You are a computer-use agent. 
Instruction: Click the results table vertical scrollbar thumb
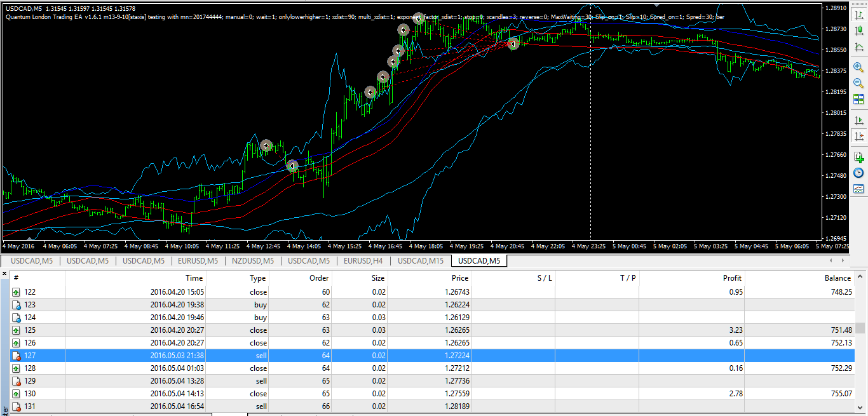860,328
